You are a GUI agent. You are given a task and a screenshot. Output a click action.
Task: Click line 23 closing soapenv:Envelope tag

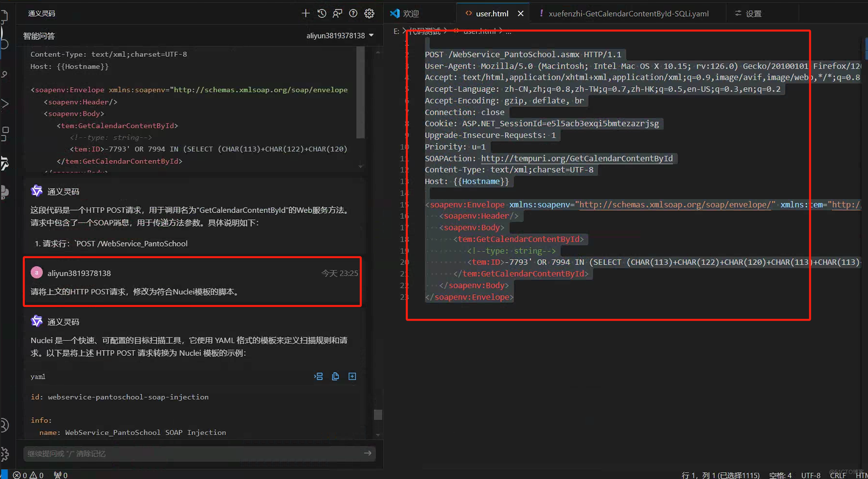[x=469, y=297]
